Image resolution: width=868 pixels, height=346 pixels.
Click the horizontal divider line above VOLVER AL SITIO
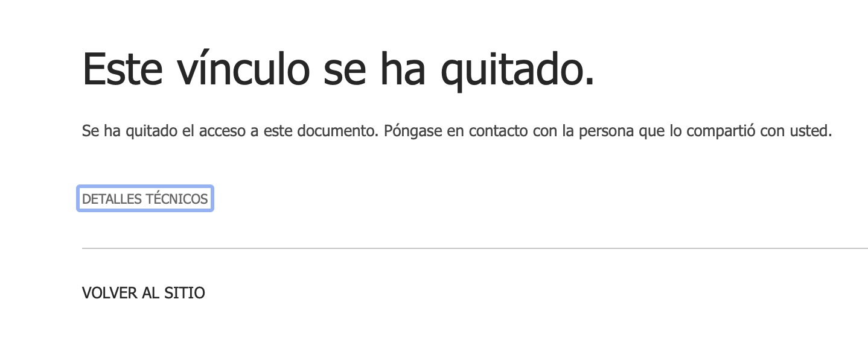tap(474, 248)
